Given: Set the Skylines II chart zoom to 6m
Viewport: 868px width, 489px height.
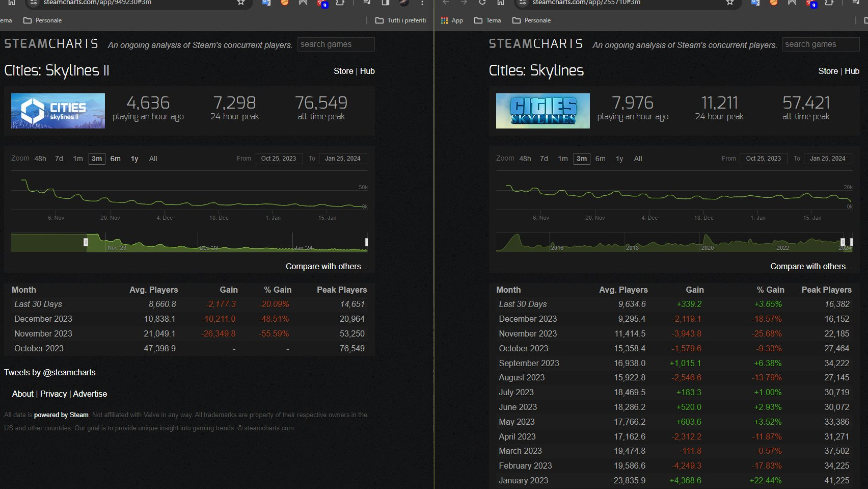Looking at the screenshot, I should pyautogui.click(x=116, y=159).
